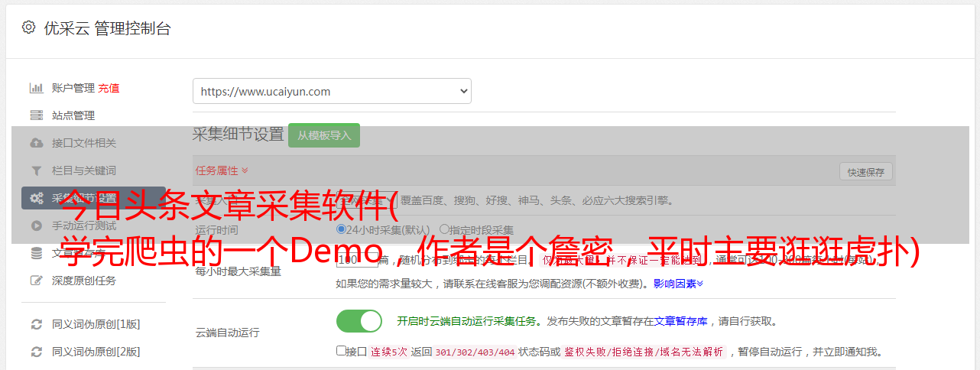Click the 301/302/403/404 status code text
The width and height of the screenshot is (980, 370).
(475, 352)
